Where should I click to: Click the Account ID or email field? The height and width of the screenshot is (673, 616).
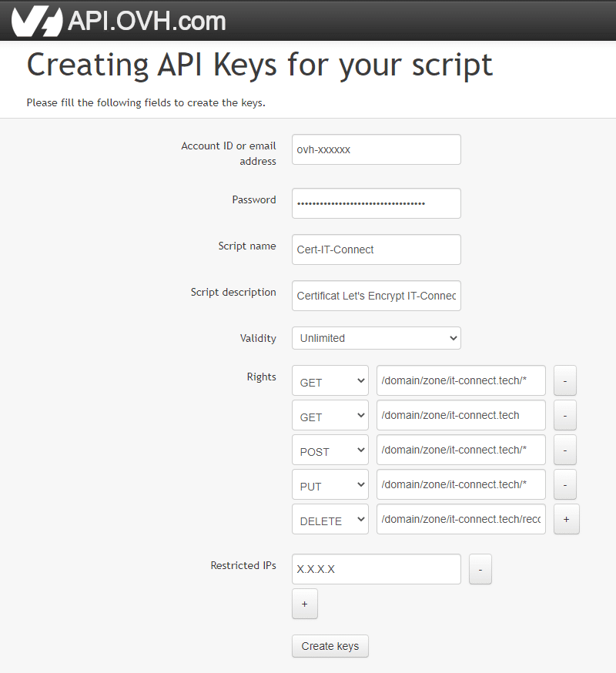click(x=376, y=149)
